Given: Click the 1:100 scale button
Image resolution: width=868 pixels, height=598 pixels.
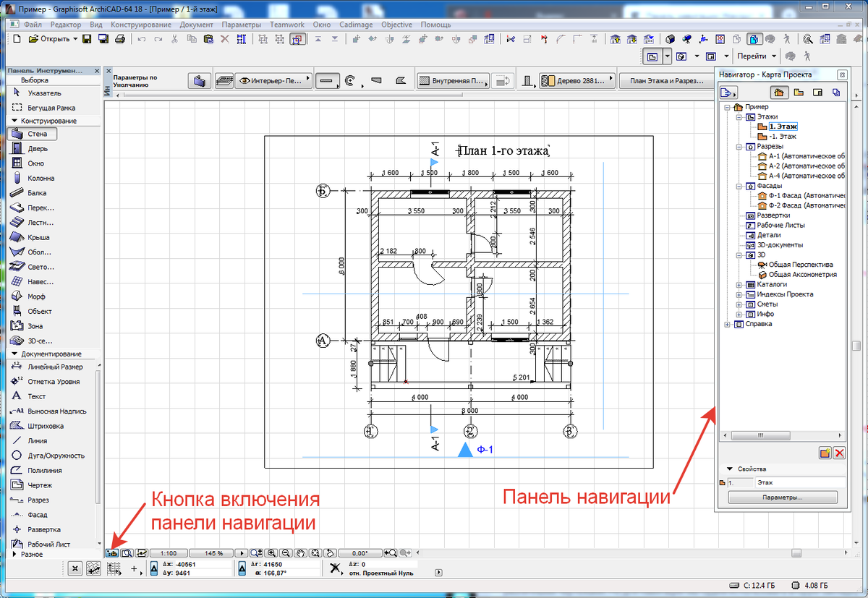Looking at the screenshot, I should [x=169, y=553].
